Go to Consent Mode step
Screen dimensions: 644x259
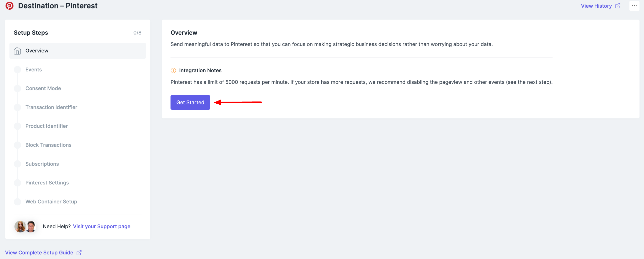43,88
